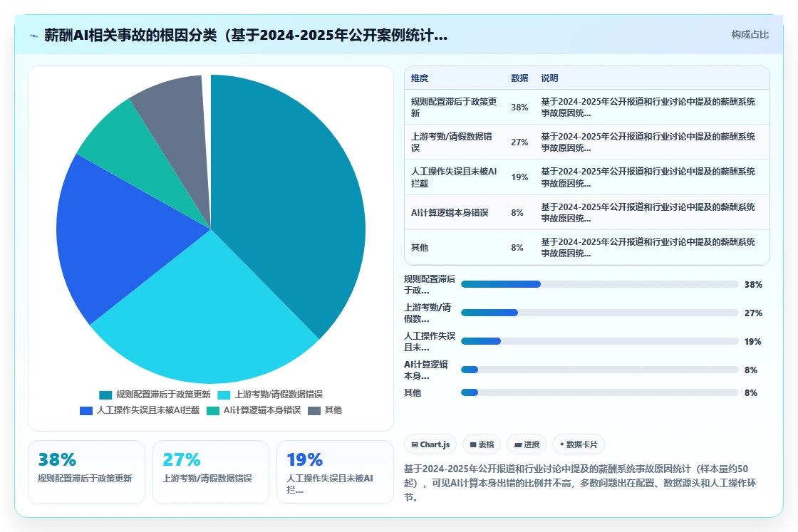The width and height of the screenshot is (798, 532).
Task: Toggle legend item AI计算逻辑本身错误
Action: pos(254,410)
